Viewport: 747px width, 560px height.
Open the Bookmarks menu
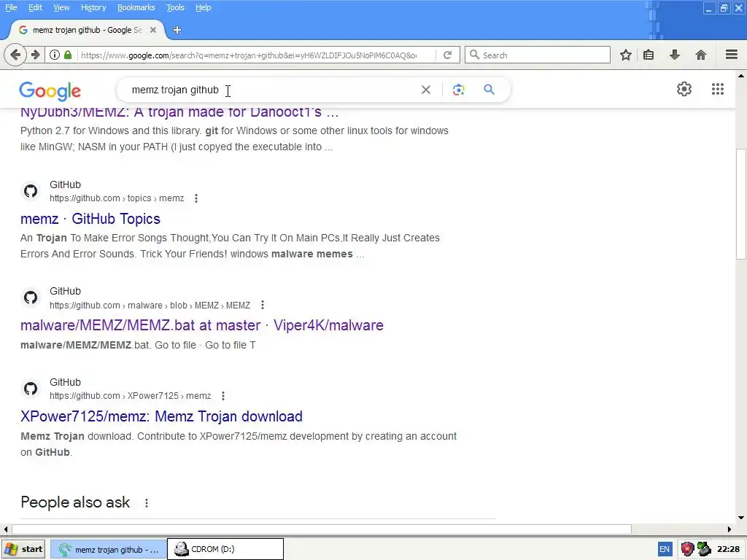pyautogui.click(x=136, y=7)
